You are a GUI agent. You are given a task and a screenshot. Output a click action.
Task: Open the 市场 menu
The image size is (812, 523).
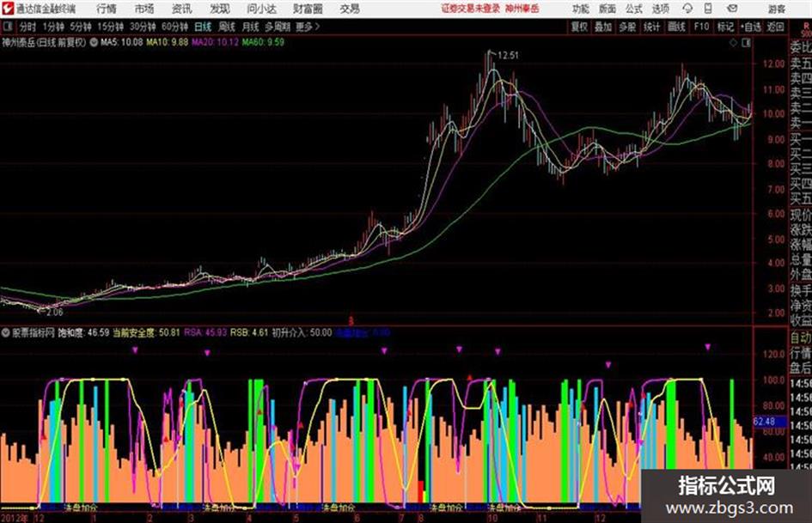click(144, 9)
